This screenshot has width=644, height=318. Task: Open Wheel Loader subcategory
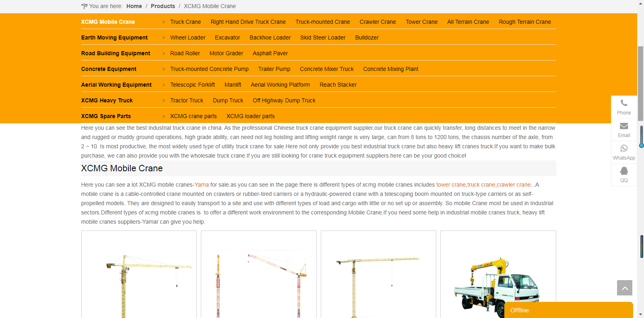(x=188, y=37)
